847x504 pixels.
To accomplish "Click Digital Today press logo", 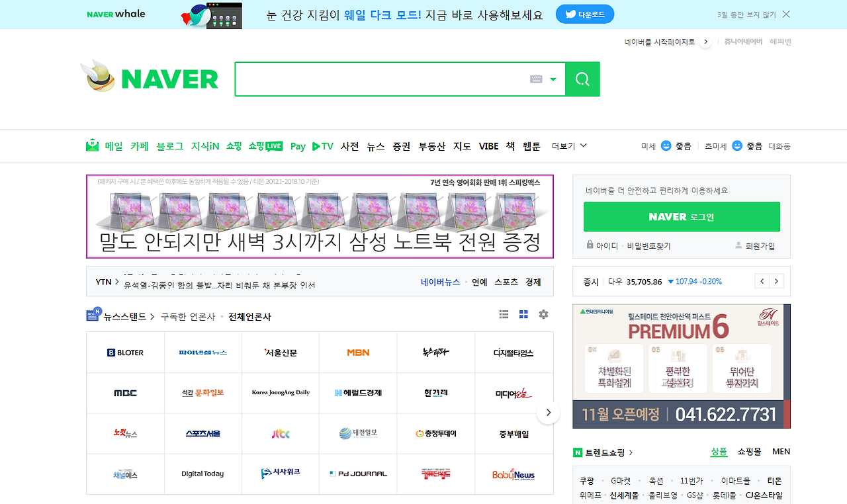I will click(202, 474).
